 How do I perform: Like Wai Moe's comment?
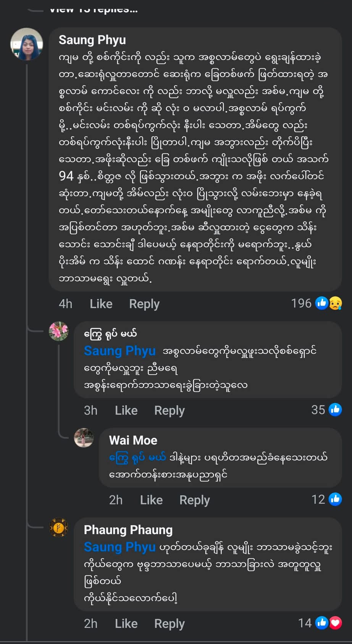151,500
